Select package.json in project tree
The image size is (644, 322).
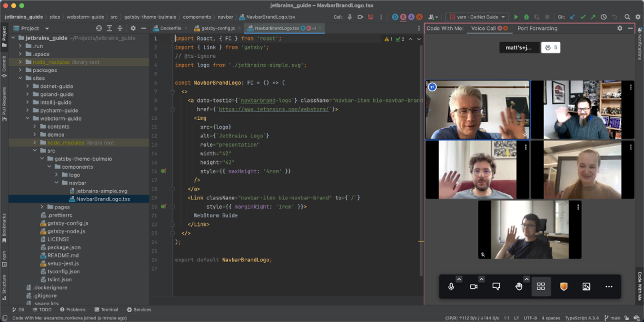[x=61, y=247]
